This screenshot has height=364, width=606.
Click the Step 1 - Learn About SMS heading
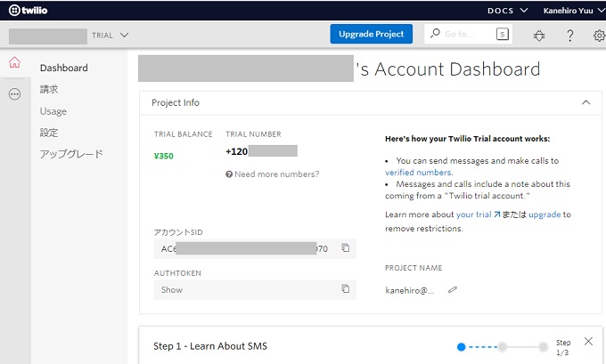point(210,346)
